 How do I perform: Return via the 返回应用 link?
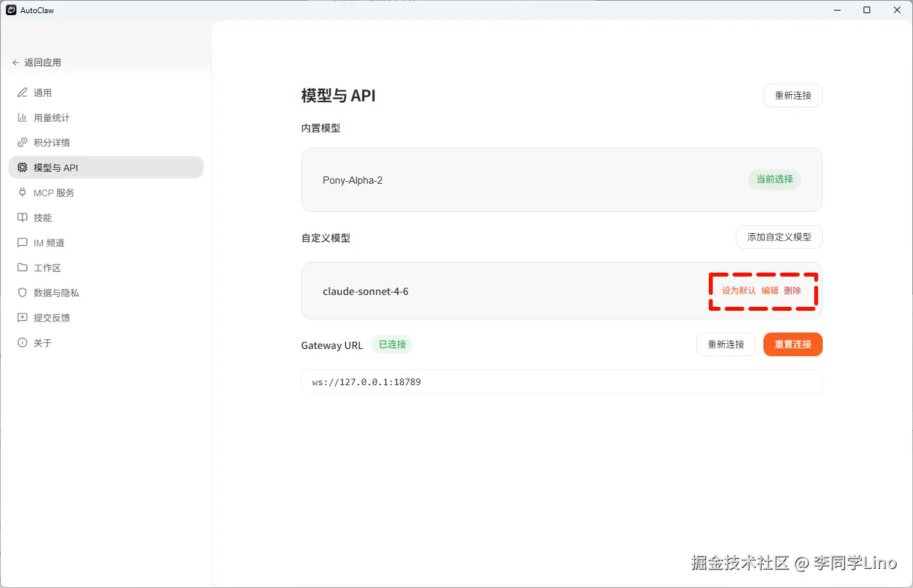coord(37,63)
